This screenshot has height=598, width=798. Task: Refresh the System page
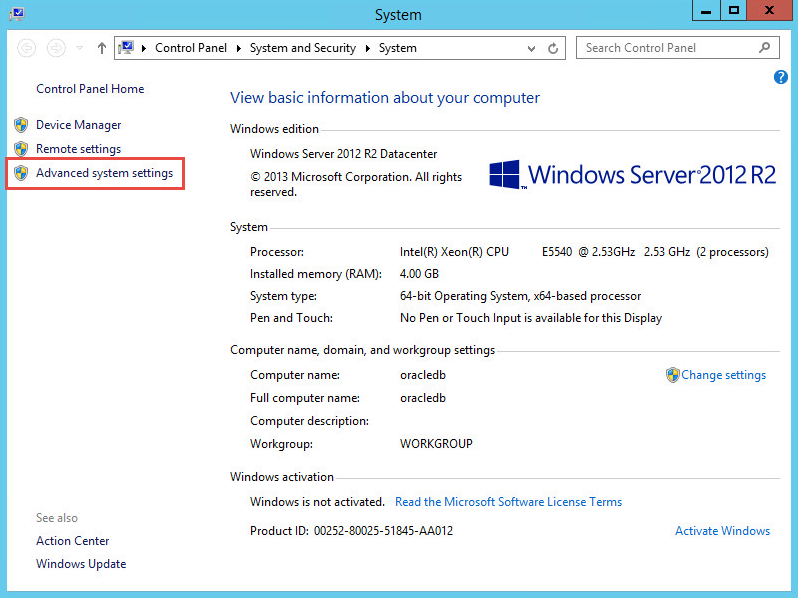[553, 48]
